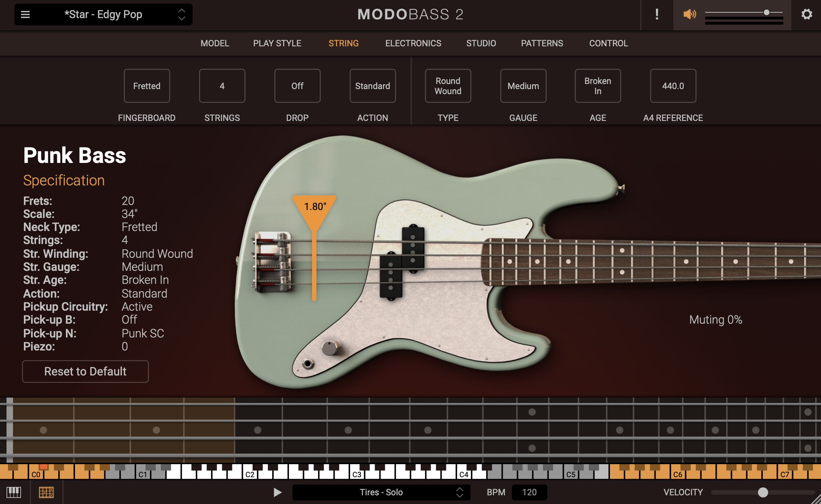Toggle the Drop tuning Off box
The height and width of the screenshot is (504, 821).
tap(297, 86)
